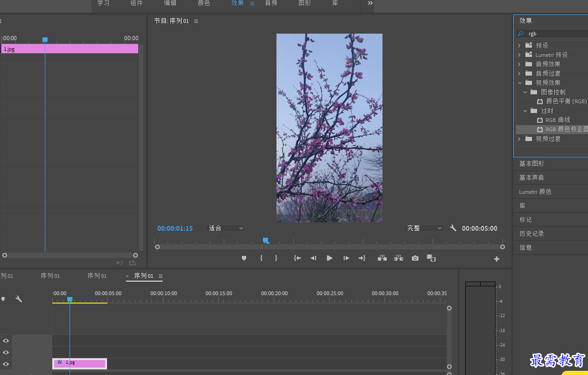Open the 历史记录 panel
Screen dimensions: 588x375
[531, 233]
